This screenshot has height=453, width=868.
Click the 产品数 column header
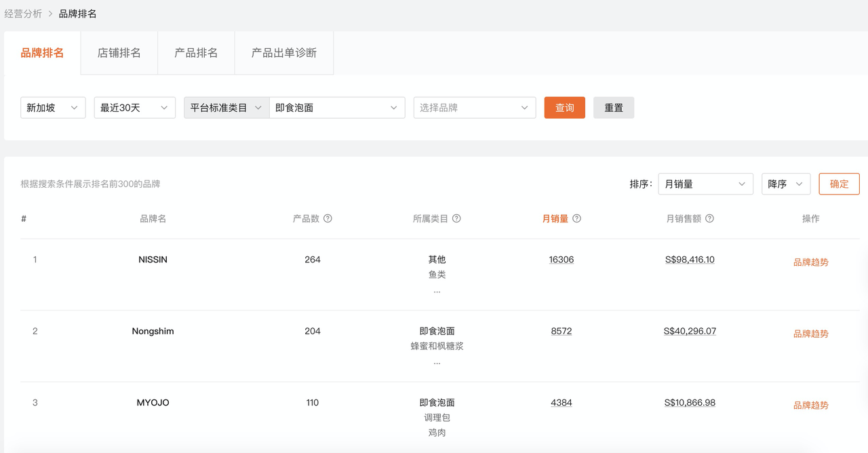(x=306, y=218)
